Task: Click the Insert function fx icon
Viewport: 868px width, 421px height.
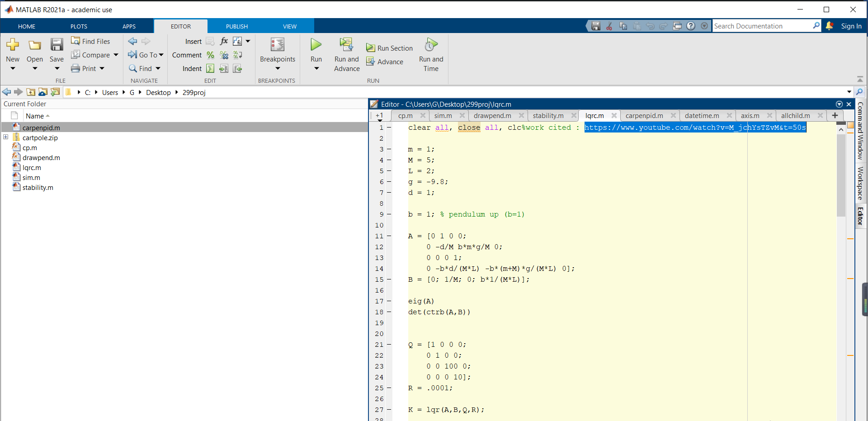Action: click(x=224, y=41)
